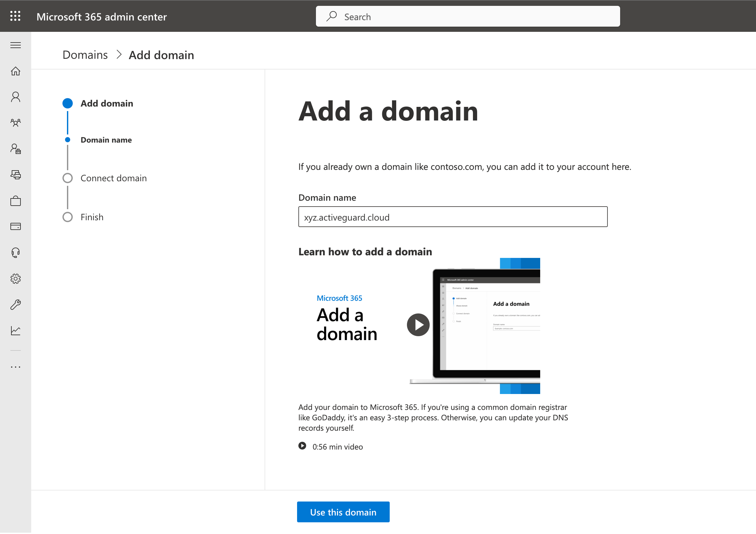This screenshot has height=534, width=756.
Task: Play the Add a domain video
Action: click(418, 325)
